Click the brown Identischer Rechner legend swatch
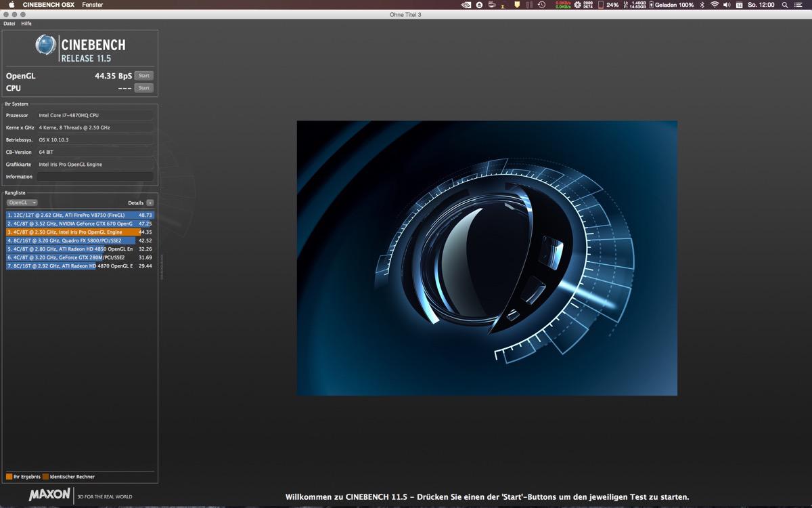Screen dimensions: 812x508 tap(46, 477)
